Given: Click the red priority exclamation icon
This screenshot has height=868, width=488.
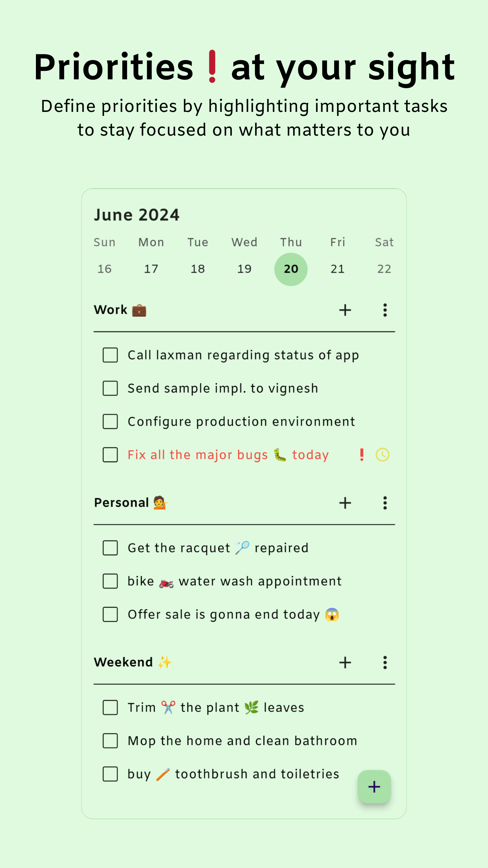Looking at the screenshot, I should point(362,455).
